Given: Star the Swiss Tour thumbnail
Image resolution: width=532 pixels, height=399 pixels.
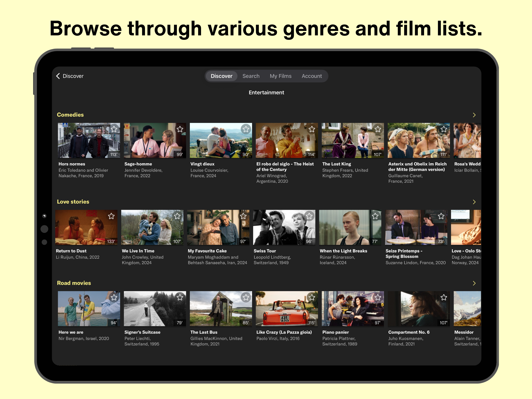Looking at the screenshot, I should point(309,216).
